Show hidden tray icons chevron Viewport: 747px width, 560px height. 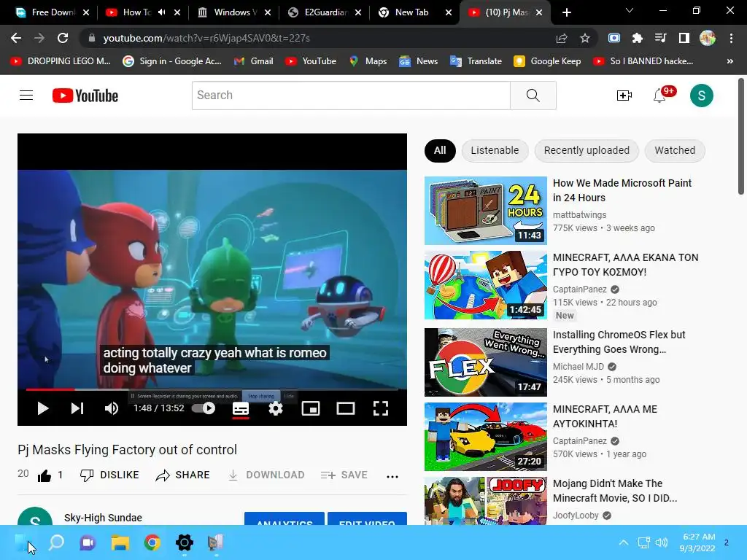[x=624, y=542]
